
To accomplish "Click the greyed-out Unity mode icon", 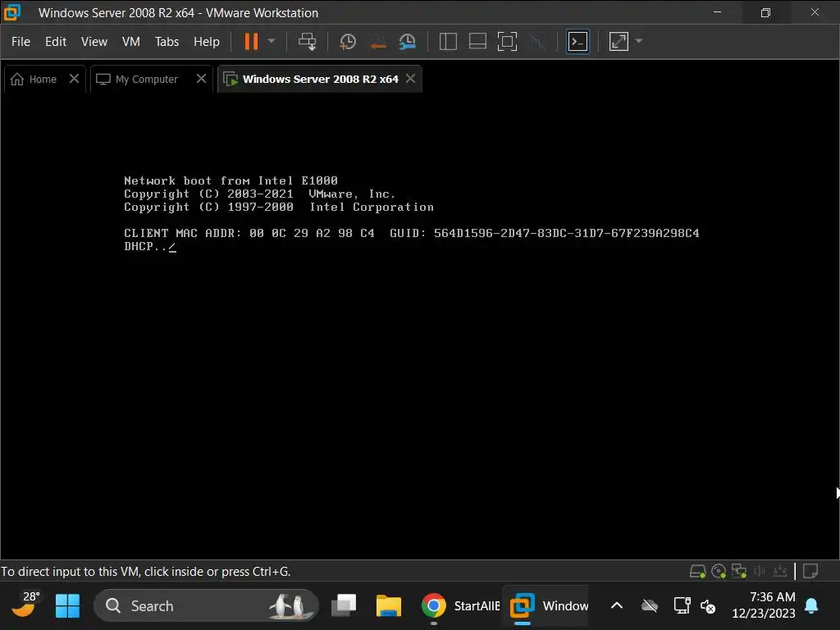I will [x=537, y=41].
